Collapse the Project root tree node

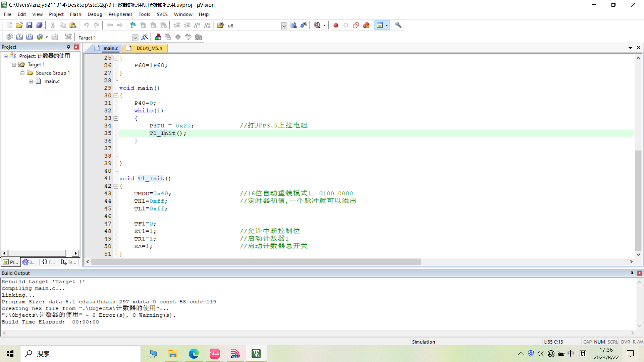(x=6, y=56)
